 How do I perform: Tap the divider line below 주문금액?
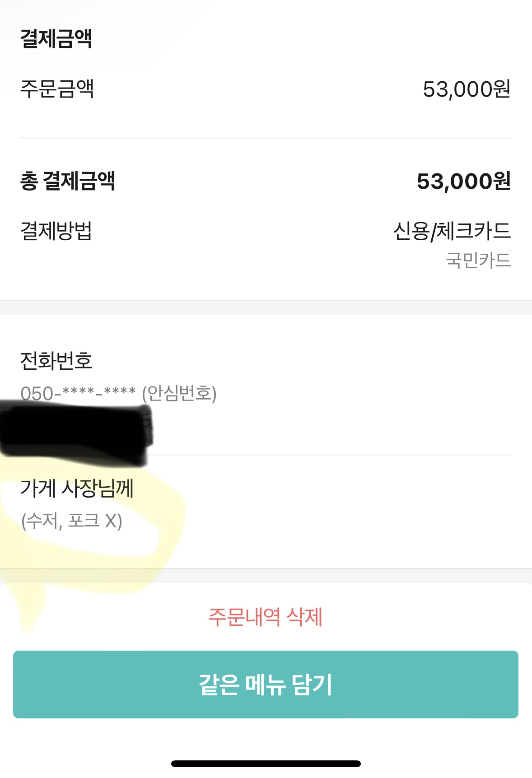[x=266, y=138]
